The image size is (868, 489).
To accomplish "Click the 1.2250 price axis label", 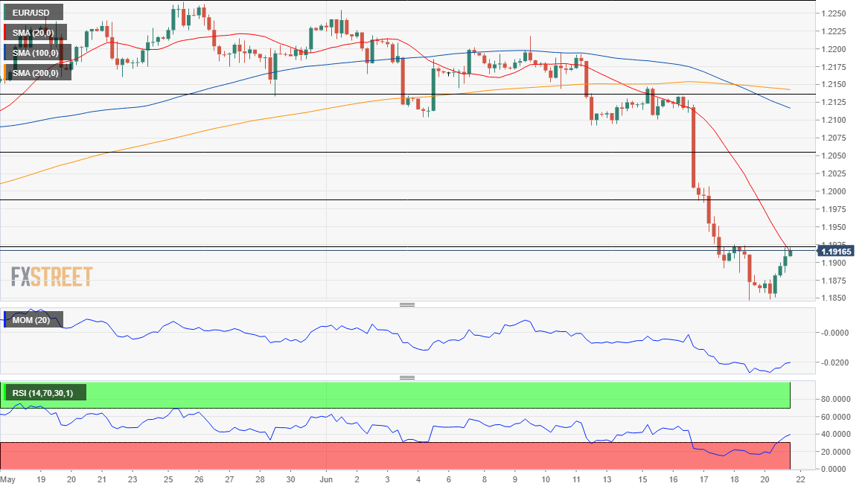I will [x=833, y=13].
